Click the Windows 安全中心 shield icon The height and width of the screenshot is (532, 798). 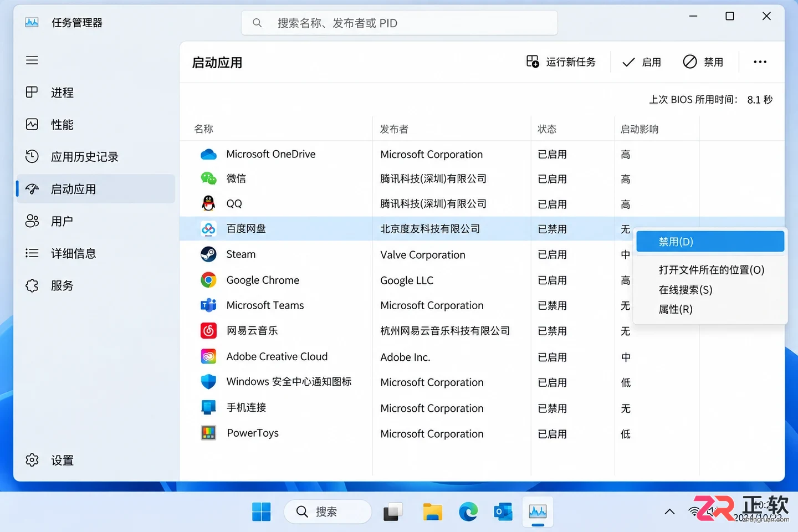tap(208, 382)
